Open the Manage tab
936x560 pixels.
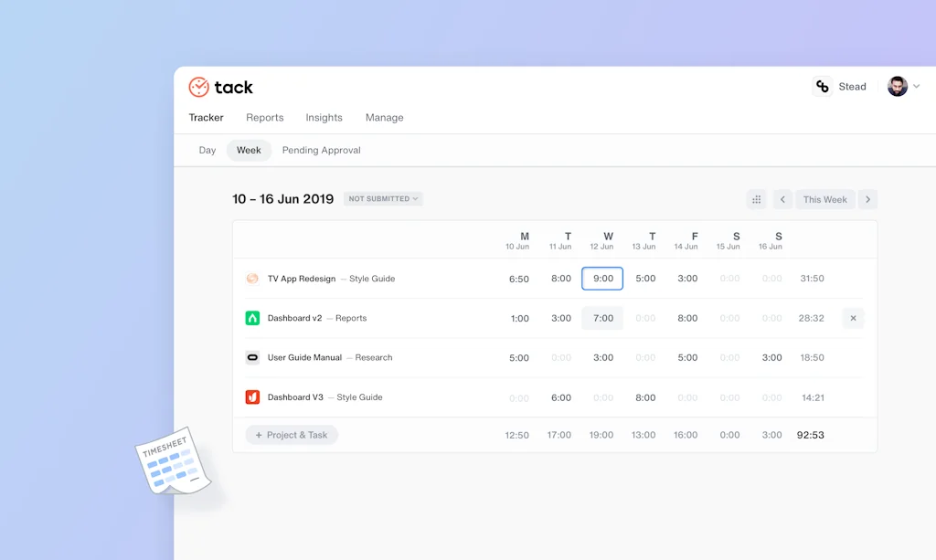[385, 118]
